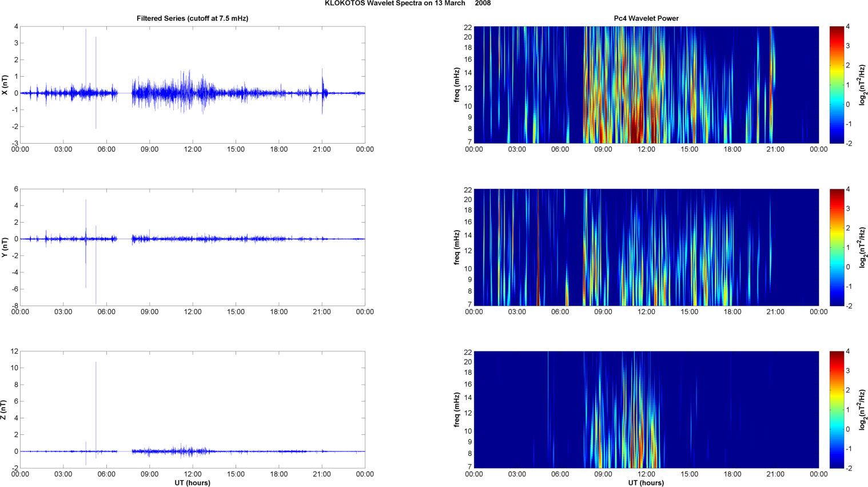Click the log2(nT²/Hz) label of bottom colorbar
The width and height of the screenshot is (868, 487).
[x=862, y=410]
